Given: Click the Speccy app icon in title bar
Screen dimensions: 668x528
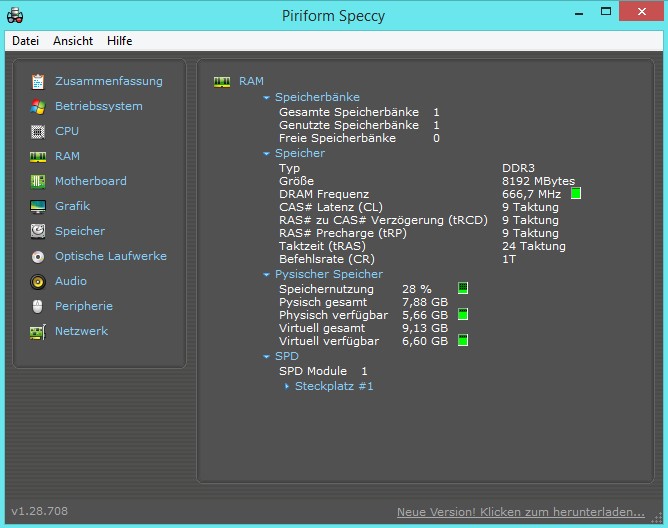Looking at the screenshot, I should pos(15,15).
